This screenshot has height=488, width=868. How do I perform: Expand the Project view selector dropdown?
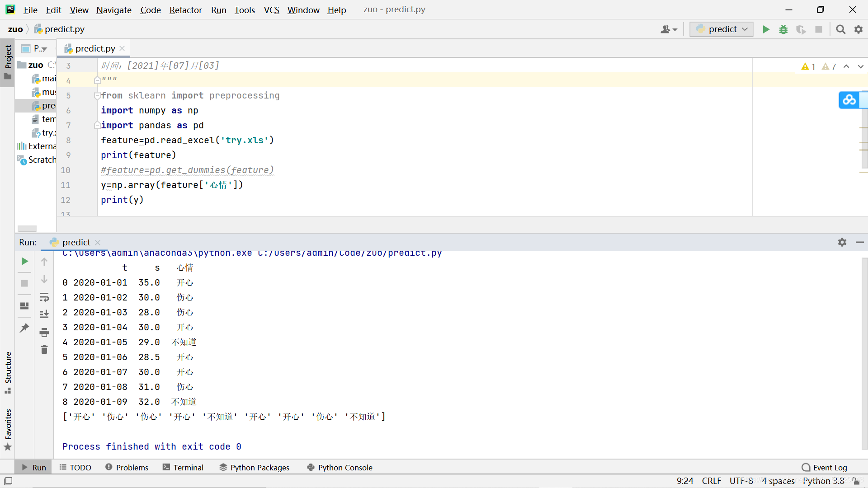(40, 48)
